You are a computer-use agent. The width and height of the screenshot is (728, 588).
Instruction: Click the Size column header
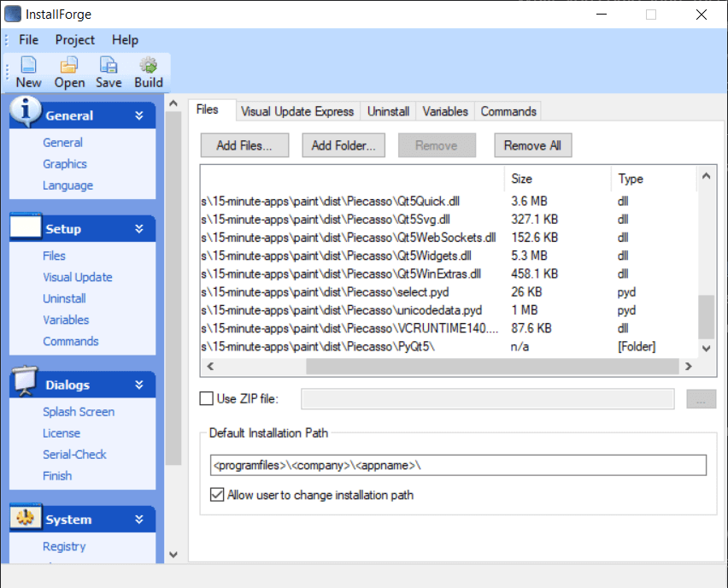[557, 179]
